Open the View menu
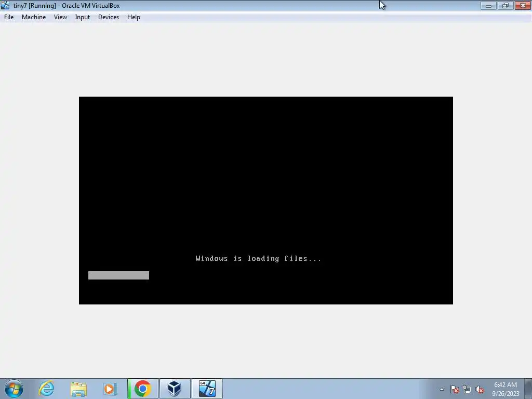Viewport: 532px width, 399px height. coord(60,17)
